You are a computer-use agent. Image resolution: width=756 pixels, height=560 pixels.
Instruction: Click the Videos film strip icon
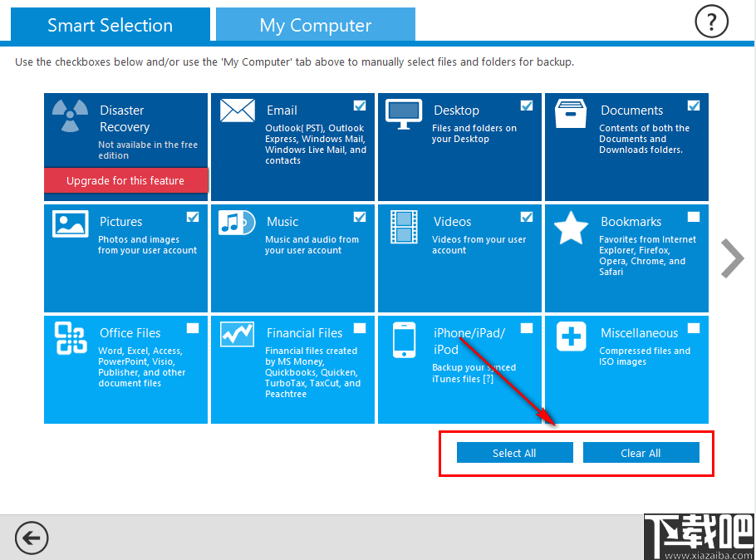coord(404,227)
